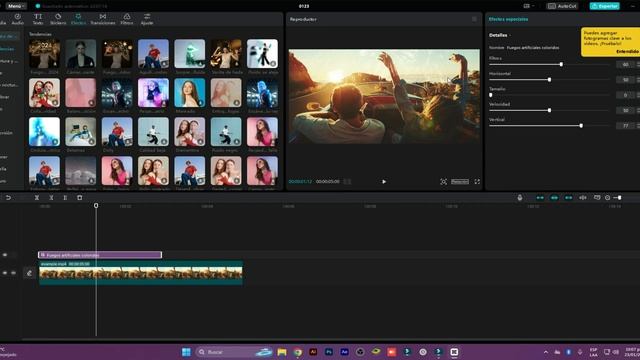Screen dimensions: 640x360
Task: Select Tendencias category in the sidebar
Action: click(7, 49)
